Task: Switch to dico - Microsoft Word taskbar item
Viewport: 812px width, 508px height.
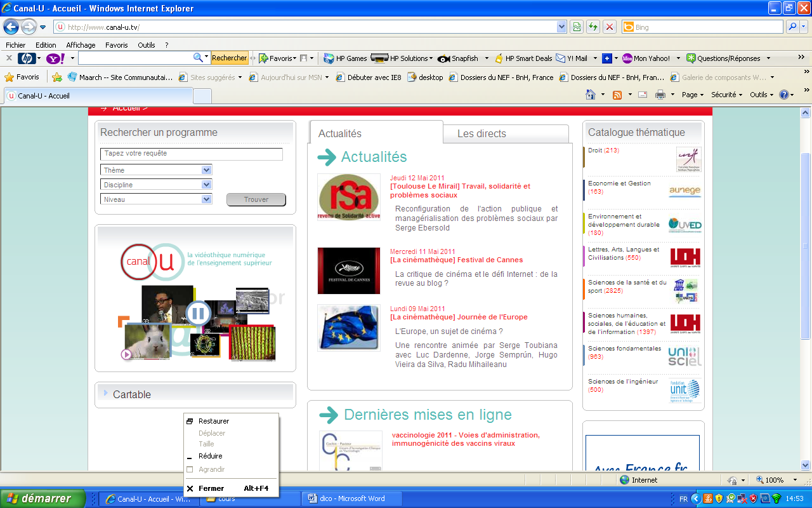Action: 351,498
